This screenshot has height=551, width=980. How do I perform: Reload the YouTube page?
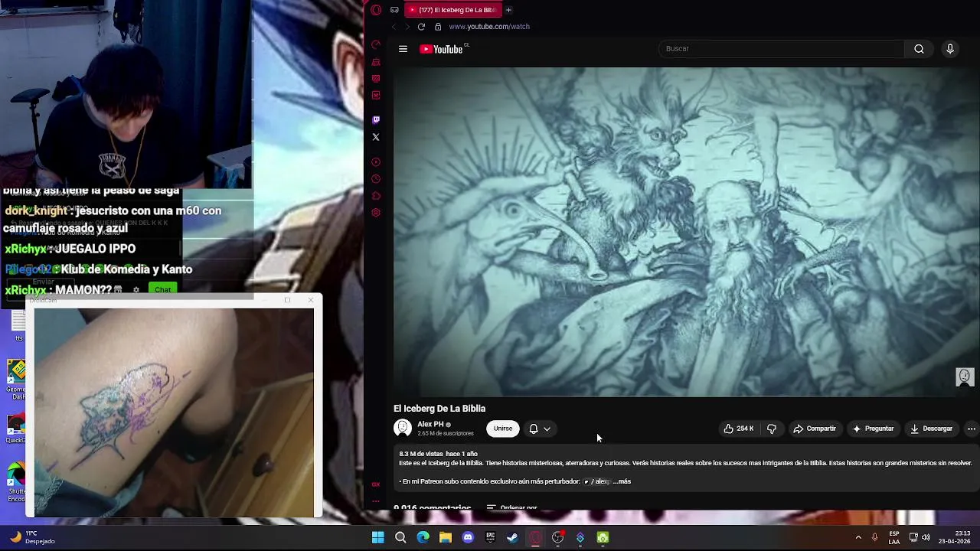click(421, 26)
